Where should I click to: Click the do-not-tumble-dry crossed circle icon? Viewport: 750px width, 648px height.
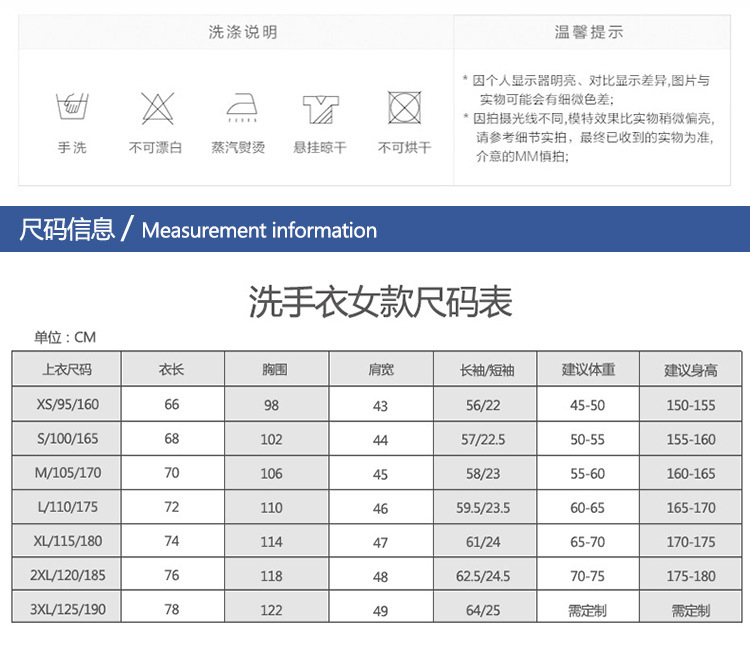point(404,107)
